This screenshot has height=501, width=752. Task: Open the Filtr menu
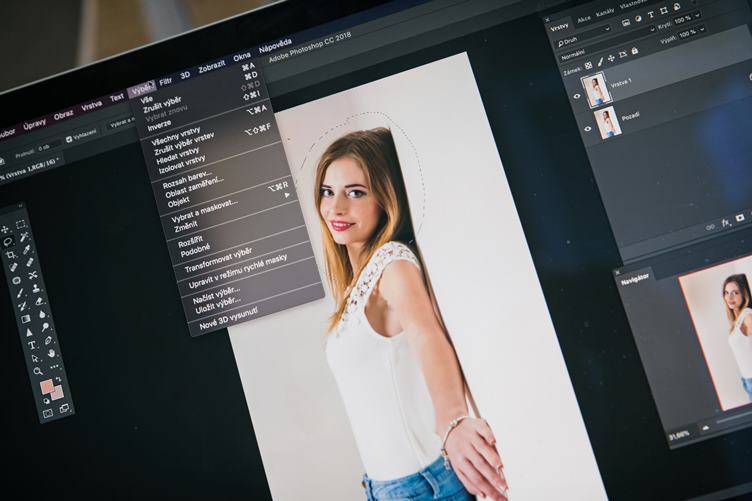[x=165, y=82]
